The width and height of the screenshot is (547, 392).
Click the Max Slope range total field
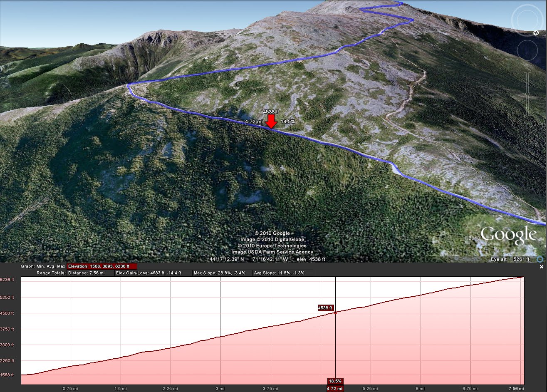[222, 273]
